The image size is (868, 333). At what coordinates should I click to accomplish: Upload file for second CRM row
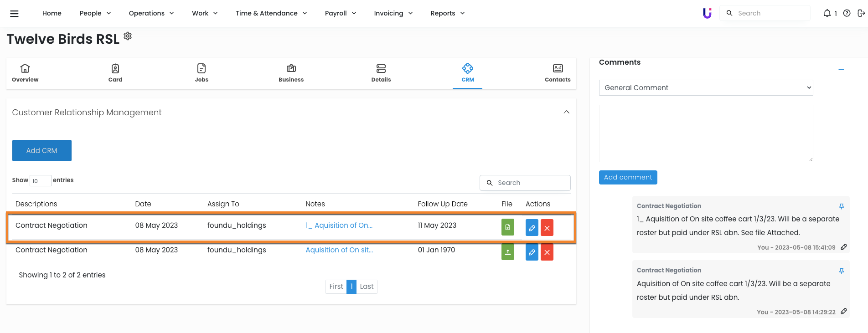(507, 252)
